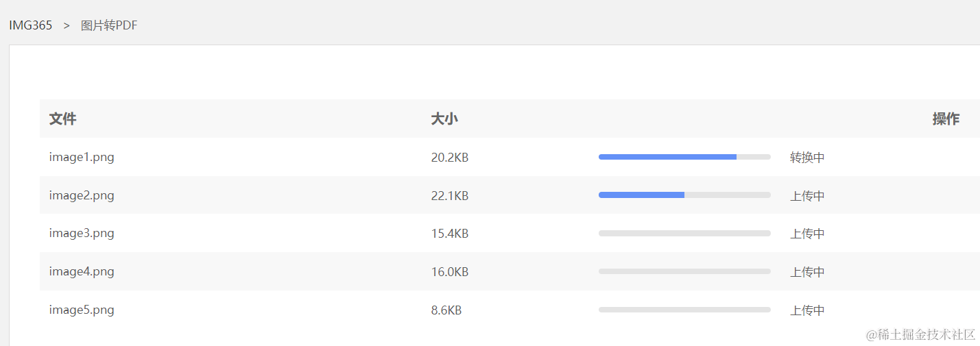The height and width of the screenshot is (346, 980).
Task: Click the image3.png empty progress bar
Action: pyautogui.click(x=684, y=234)
